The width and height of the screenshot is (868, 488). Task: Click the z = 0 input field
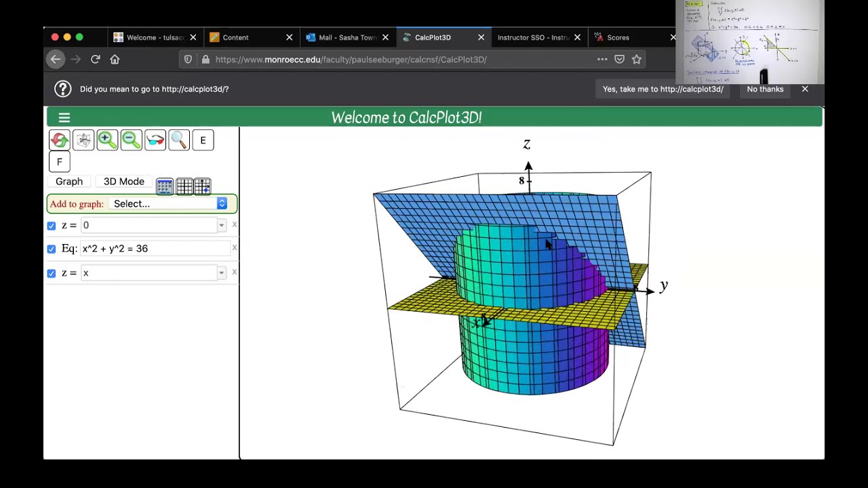coord(149,225)
